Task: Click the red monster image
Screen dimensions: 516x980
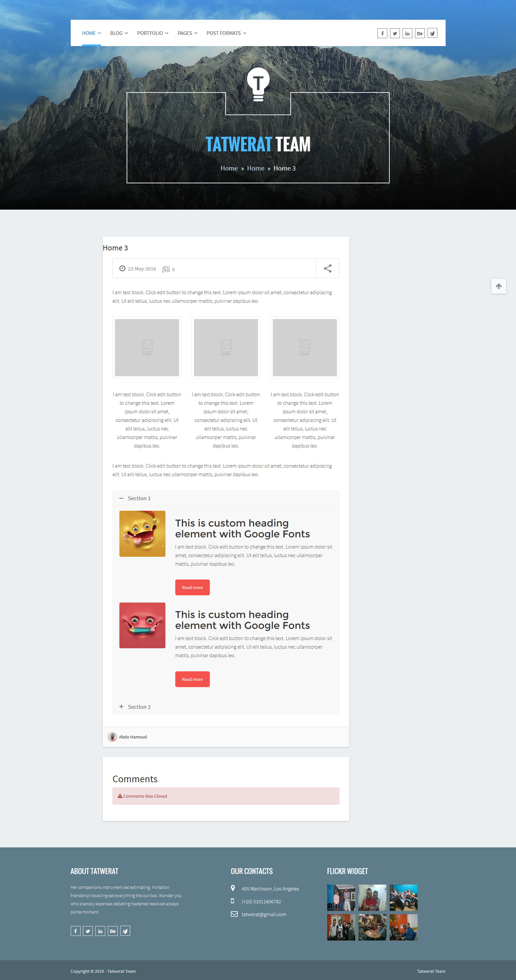Action: [x=142, y=626]
